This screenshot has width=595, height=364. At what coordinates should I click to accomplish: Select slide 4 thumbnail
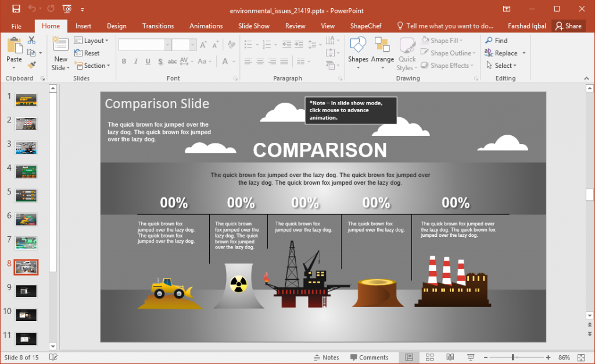coord(26,171)
